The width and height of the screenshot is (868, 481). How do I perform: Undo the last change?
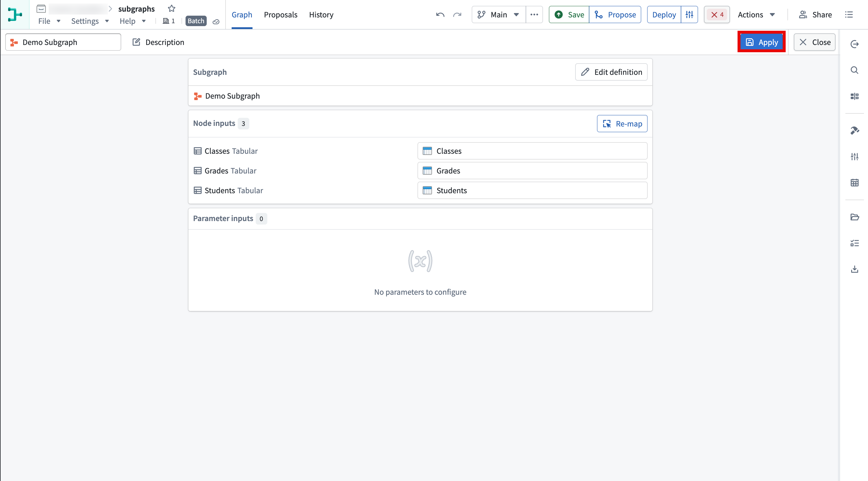coord(440,15)
